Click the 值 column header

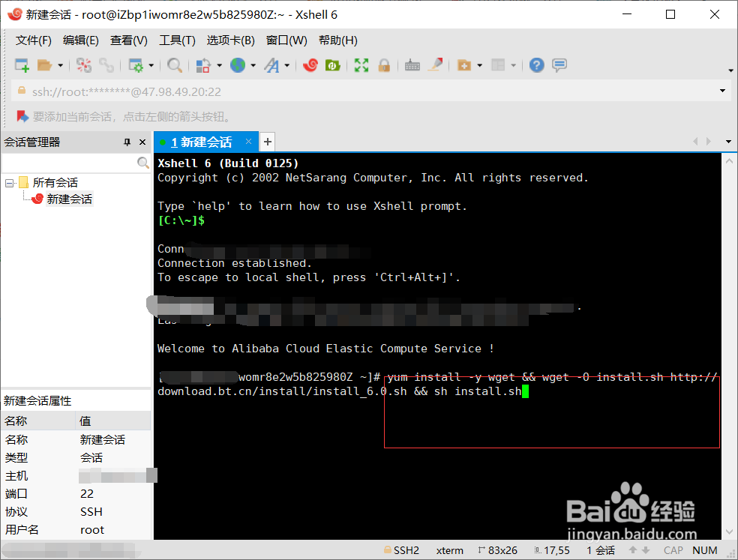(x=113, y=421)
